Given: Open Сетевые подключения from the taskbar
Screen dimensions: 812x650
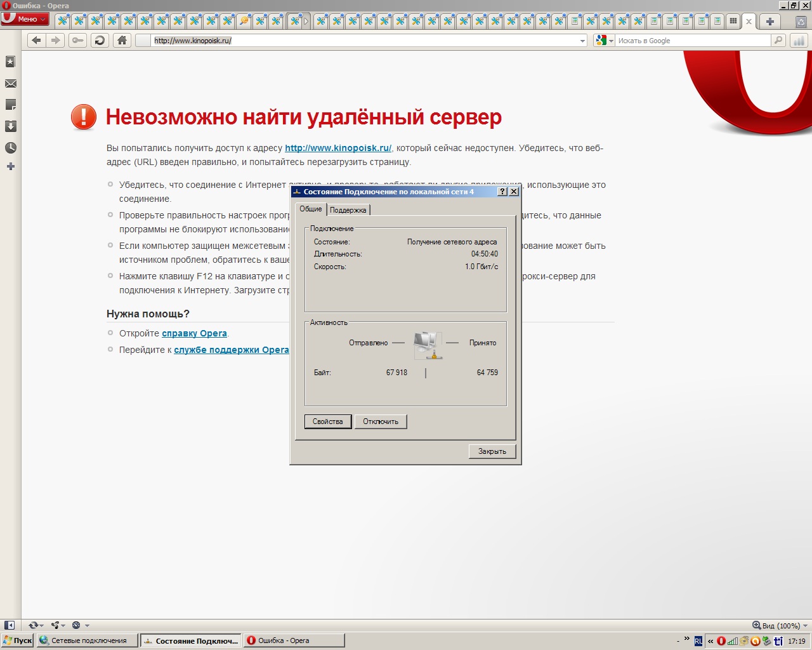Looking at the screenshot, I should point(86,640).
